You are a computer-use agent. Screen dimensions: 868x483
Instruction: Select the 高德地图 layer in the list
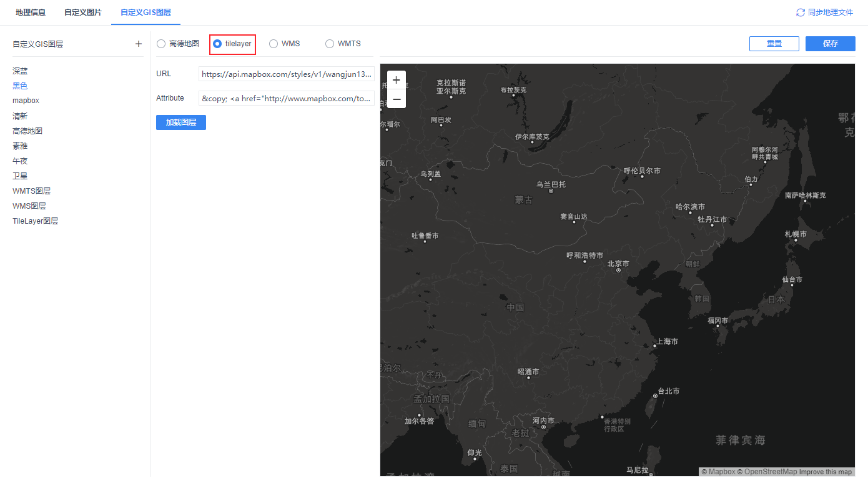pos(27,131)
